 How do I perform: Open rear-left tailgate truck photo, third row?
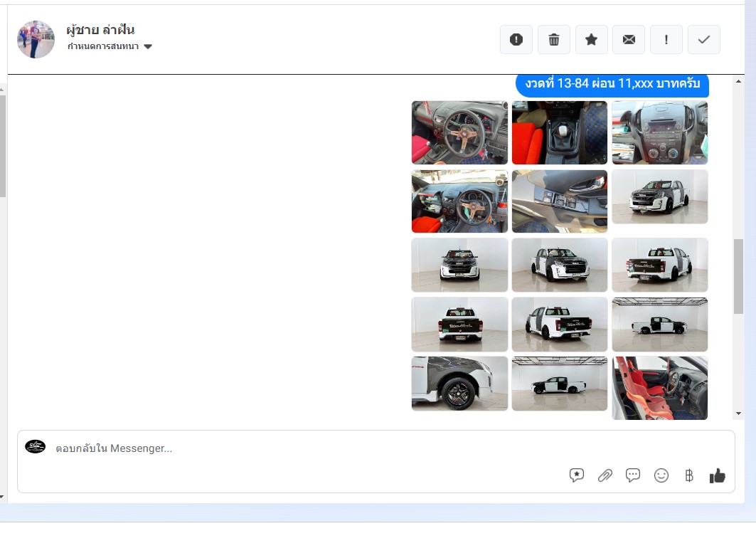pyautogui.click(x=660, y=265)
